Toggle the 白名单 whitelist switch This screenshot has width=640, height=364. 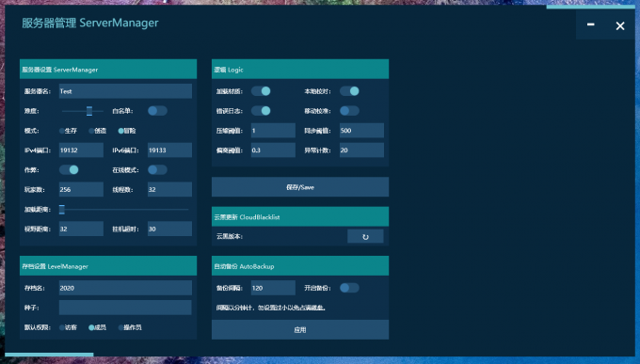pos(157,111)
